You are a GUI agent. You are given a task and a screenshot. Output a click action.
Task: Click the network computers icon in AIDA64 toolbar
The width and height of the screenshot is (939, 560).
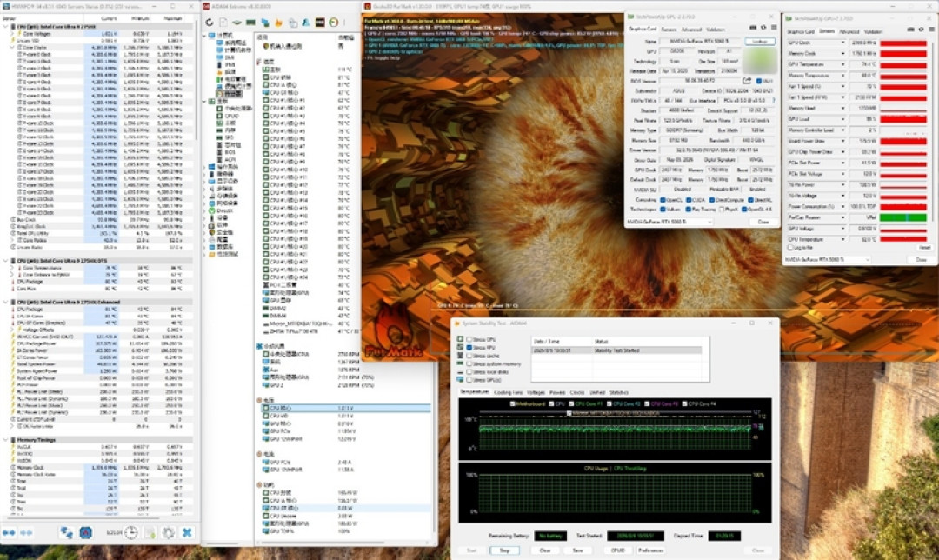(x=264, y=23)
